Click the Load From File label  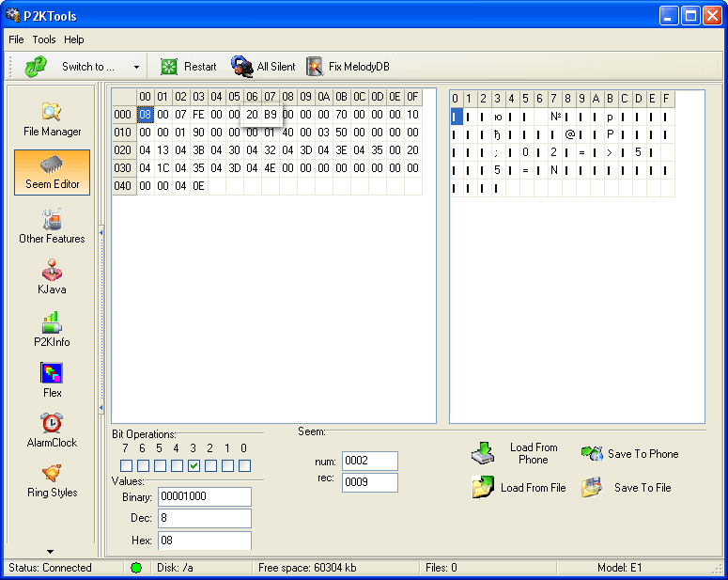coord(533,488)
